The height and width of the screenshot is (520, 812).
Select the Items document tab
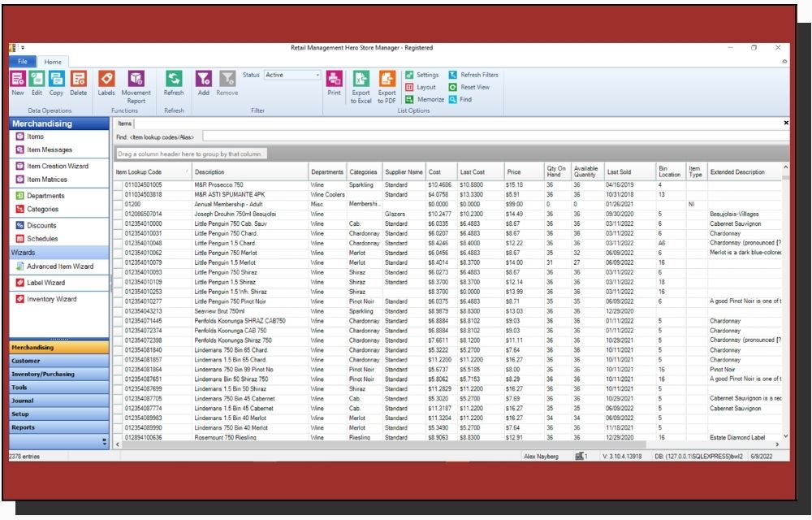pos(124,123)
